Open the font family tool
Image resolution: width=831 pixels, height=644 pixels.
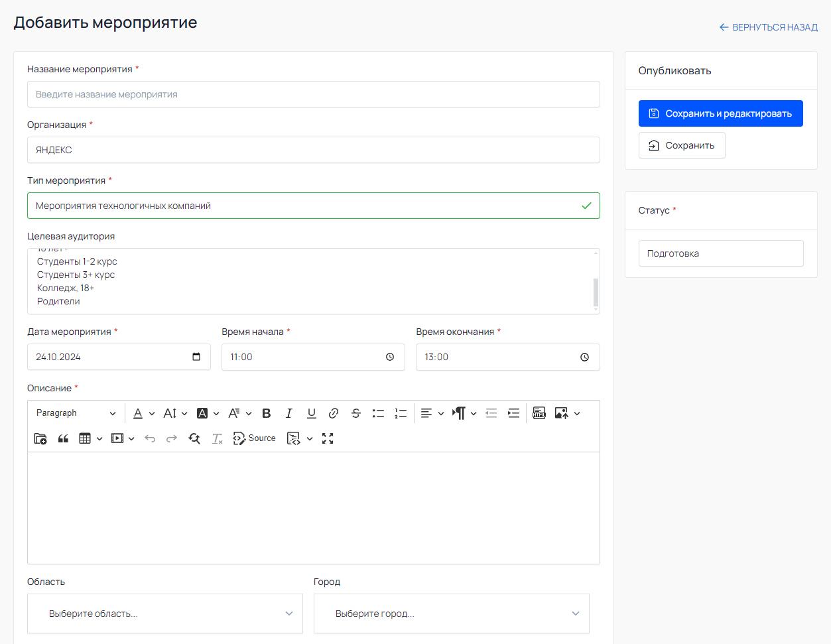point(234,413)
